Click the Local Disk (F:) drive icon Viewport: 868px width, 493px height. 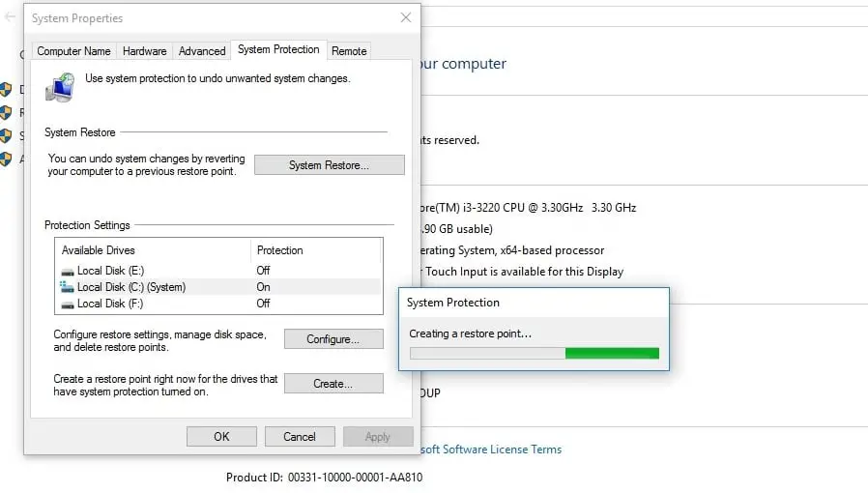click(x=68, y=304)
